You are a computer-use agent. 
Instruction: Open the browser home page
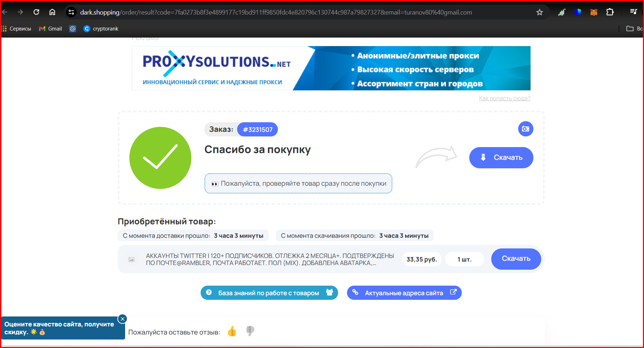(52, 12)
